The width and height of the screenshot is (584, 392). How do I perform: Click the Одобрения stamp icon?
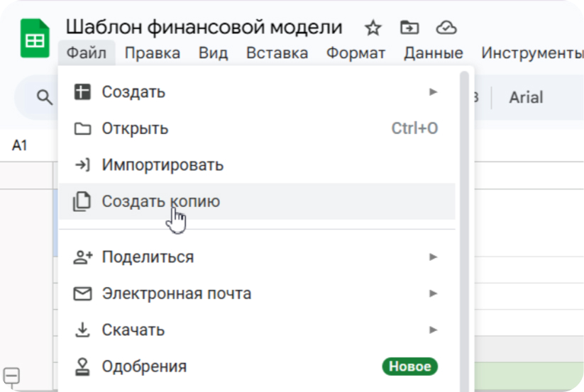point(82,367)
